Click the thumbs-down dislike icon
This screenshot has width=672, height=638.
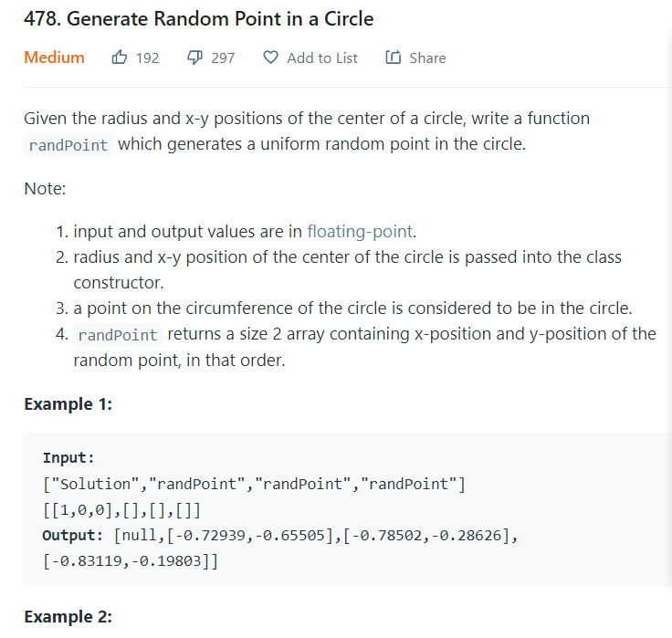194,58
